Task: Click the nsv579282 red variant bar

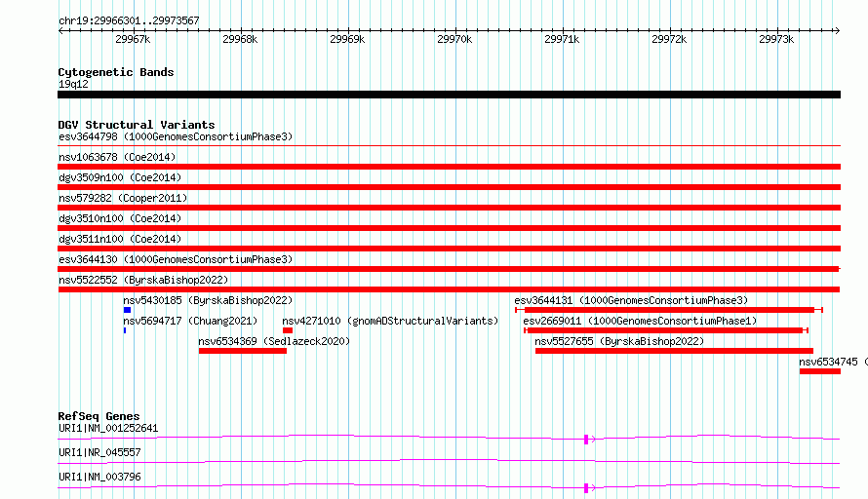Action: click(449, 208)
